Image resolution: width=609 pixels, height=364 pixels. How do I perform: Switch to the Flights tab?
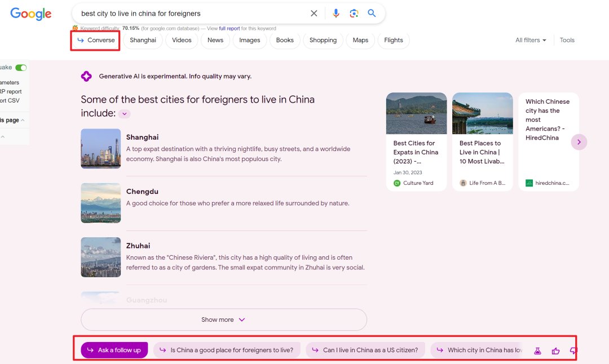(394, 41)
